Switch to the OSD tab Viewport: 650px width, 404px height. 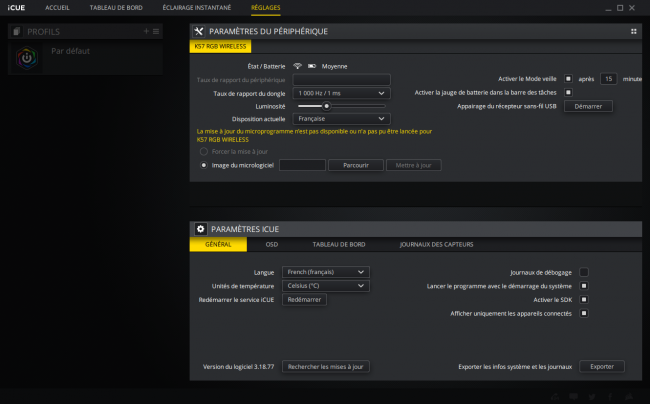pos(272,244)
